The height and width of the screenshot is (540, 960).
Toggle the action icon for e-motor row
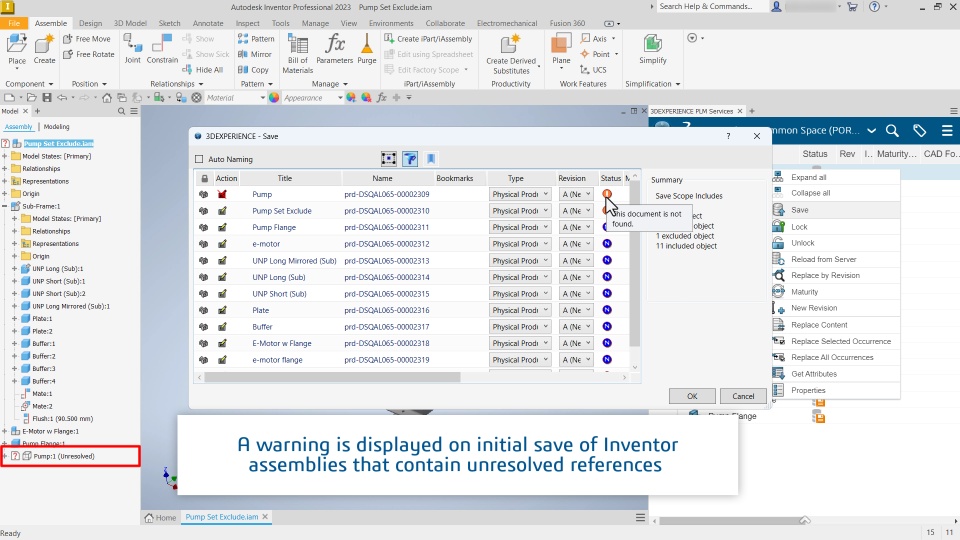click(x=222, y=244)
